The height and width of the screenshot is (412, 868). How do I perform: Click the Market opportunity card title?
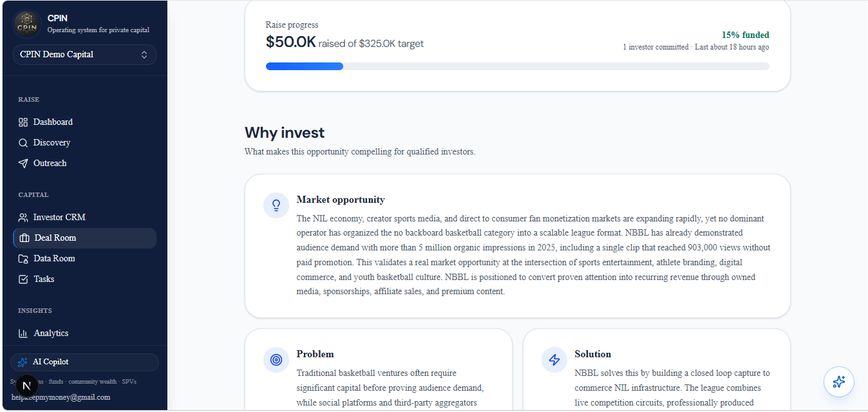341,200
